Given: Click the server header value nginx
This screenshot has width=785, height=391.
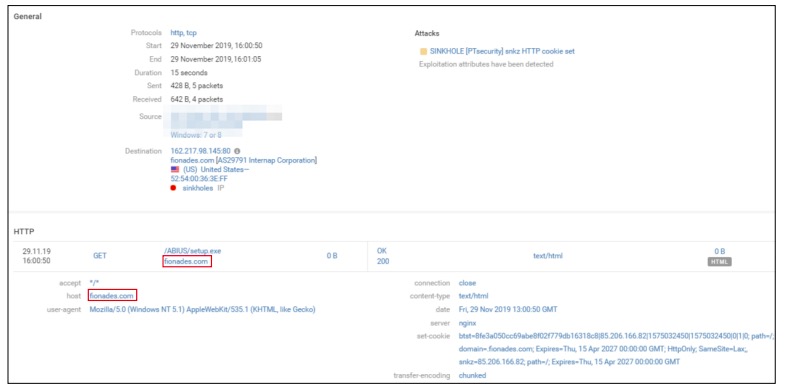Looking at the screenshot, I should click(467, 323).
